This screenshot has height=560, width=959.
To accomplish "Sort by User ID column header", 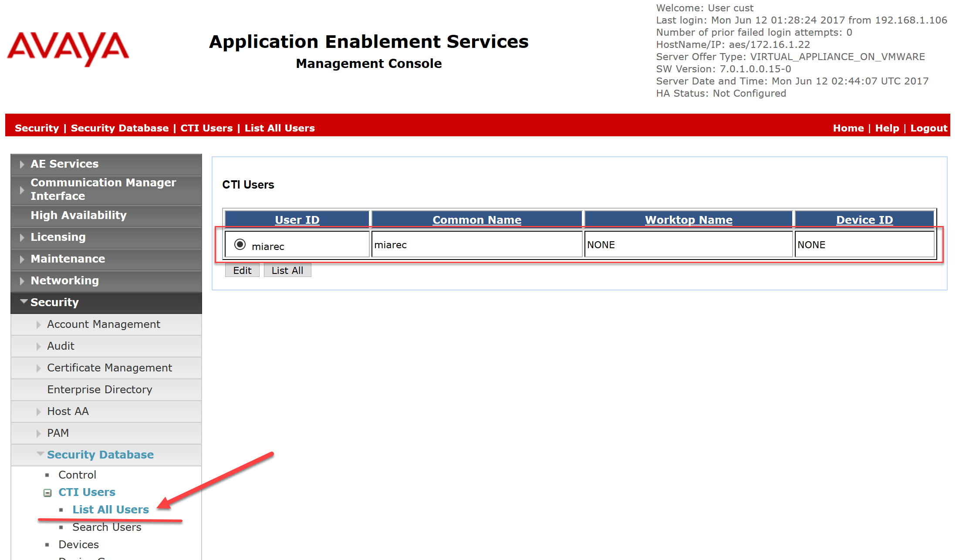I will click(297, 220).
